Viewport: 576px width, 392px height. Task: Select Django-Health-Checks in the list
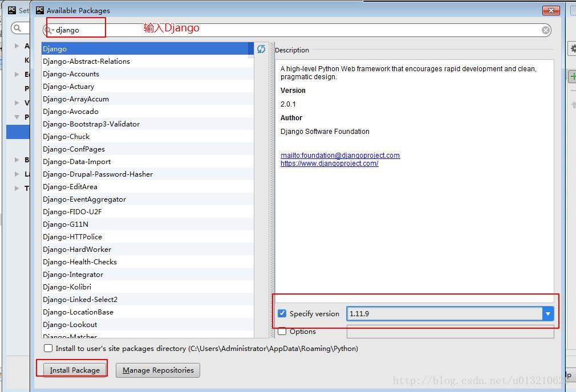click(x=148, y=262)
